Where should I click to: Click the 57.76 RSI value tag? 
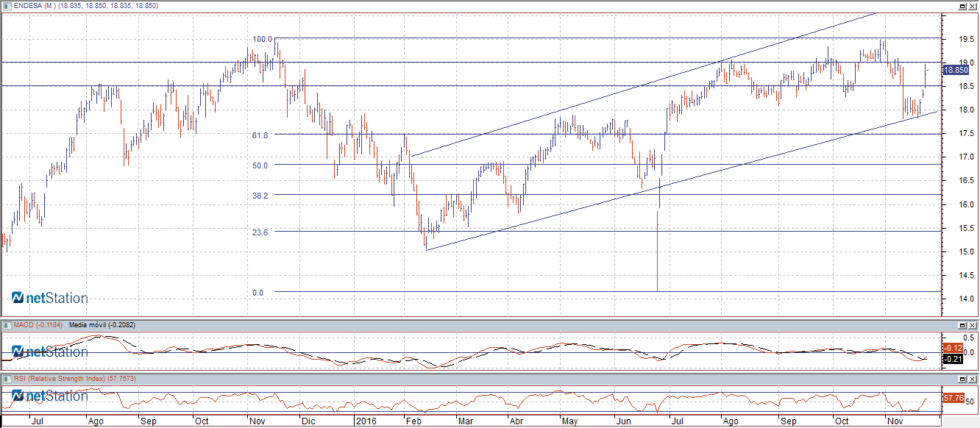pyautogui.click(x=953, y=398)
